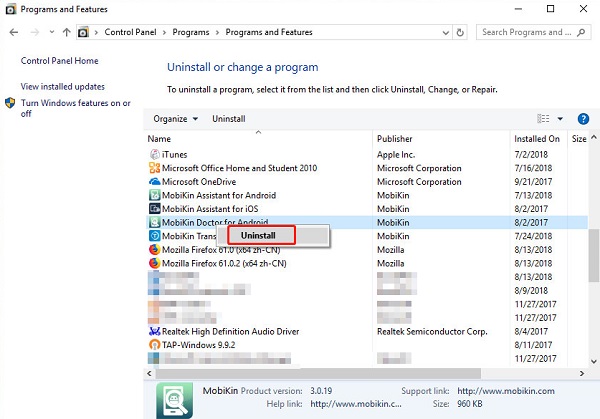
Task: Sort by Installed On column header
Action: pos(537,139)
